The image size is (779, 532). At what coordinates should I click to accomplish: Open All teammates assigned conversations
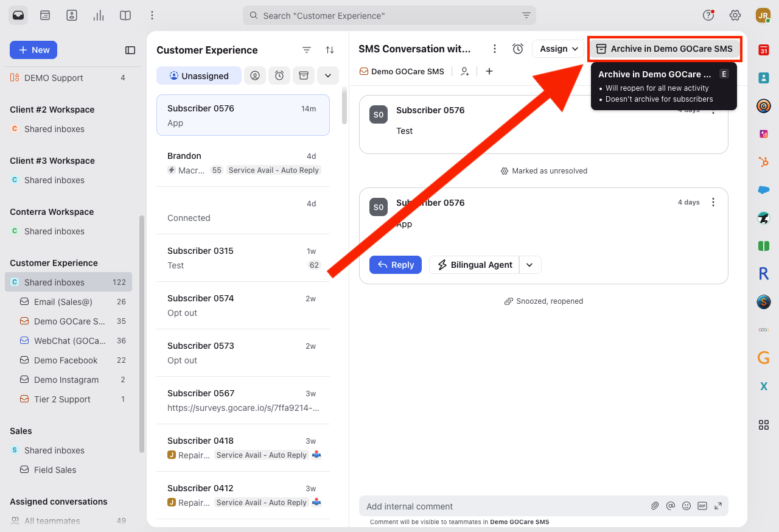[68, 521]
